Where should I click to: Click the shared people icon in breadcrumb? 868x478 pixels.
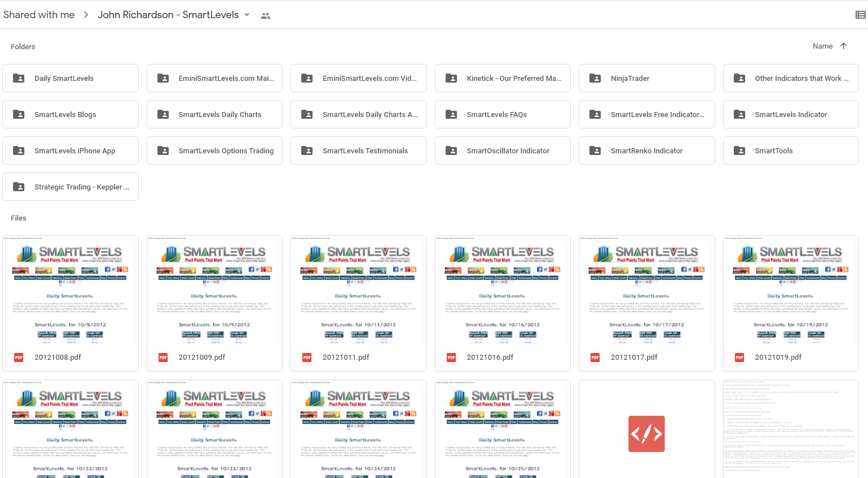click(265, 16)
